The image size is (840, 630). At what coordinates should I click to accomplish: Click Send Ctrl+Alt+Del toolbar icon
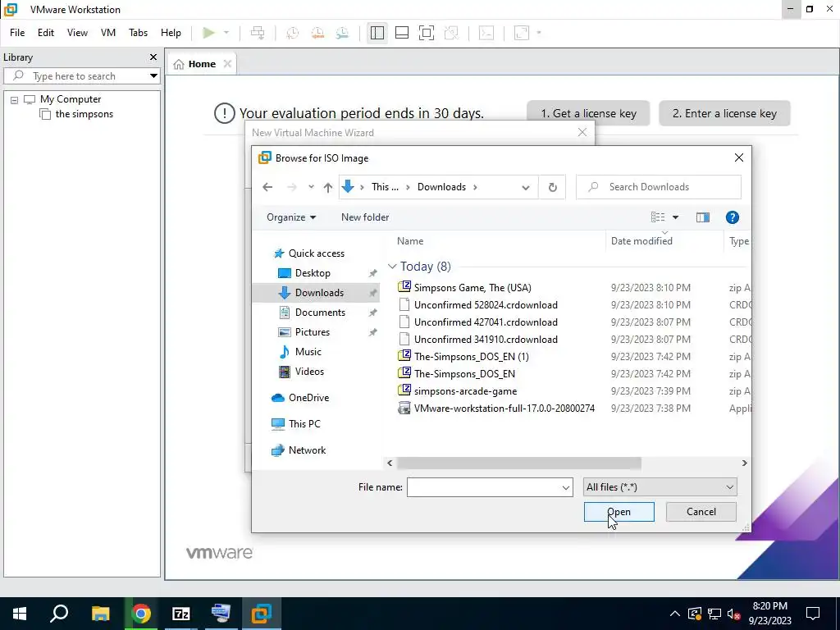point(258,33)
